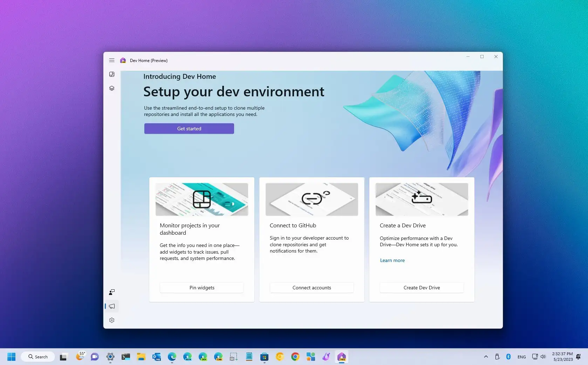Open Dev Home settings via the gear icon
This screenshot has width=588, height=365.
tap(112, 320)
